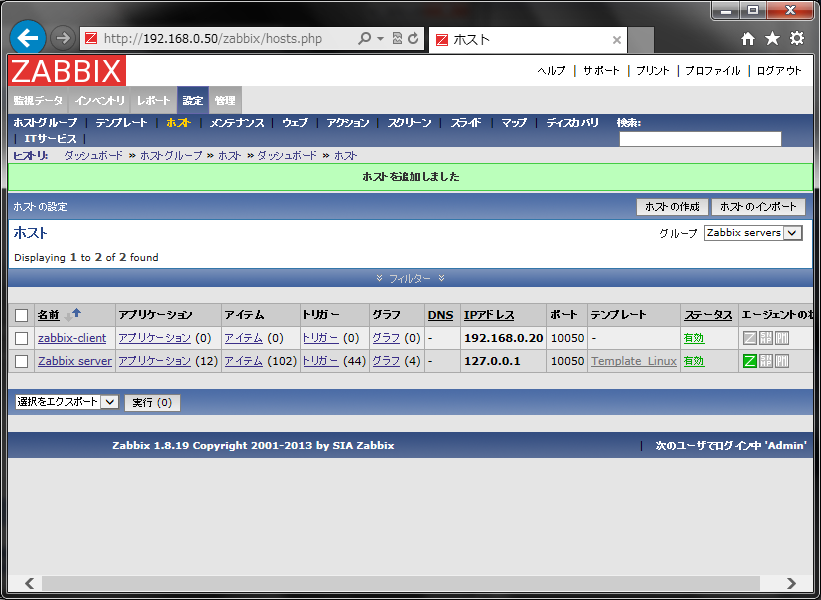Click the 有効 status link for zabbix-client
The image size is (821, 600).
click(x=694, y=338)
